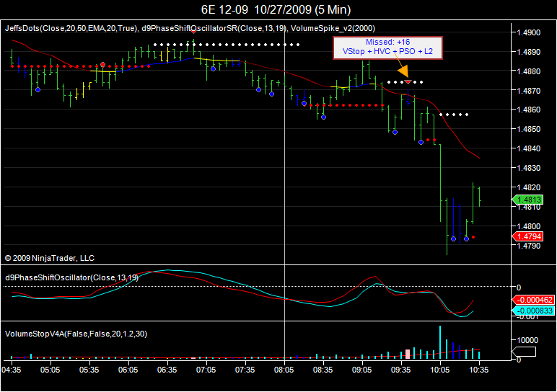
Task: Click the 1.4830 price axis label
Action: click(x=528, y=168)
